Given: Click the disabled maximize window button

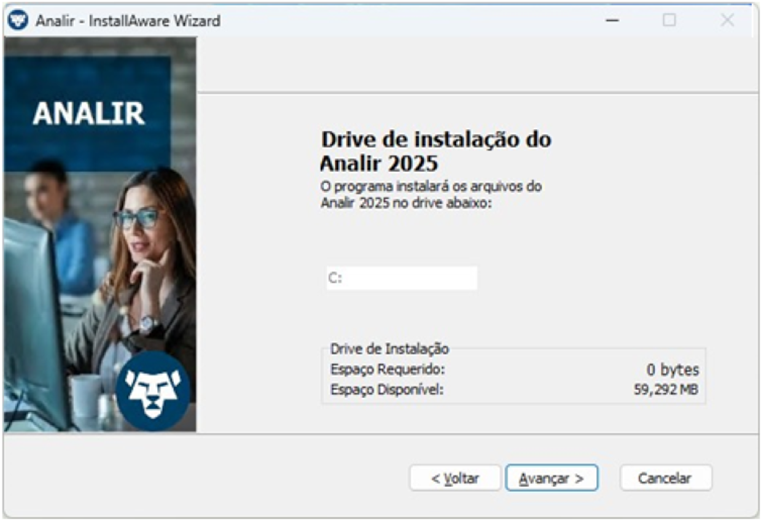Looking at the screenshot, I should (670, 20).
